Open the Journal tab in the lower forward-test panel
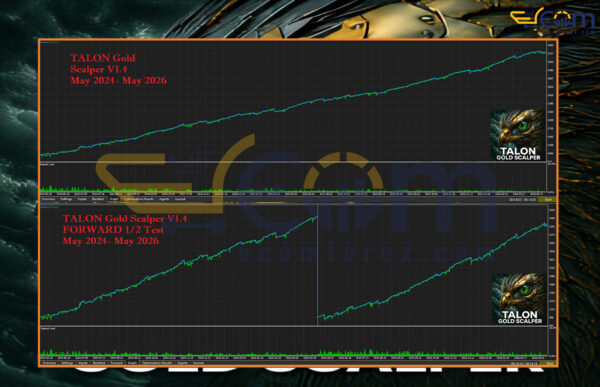 click(x=198, y=363)
